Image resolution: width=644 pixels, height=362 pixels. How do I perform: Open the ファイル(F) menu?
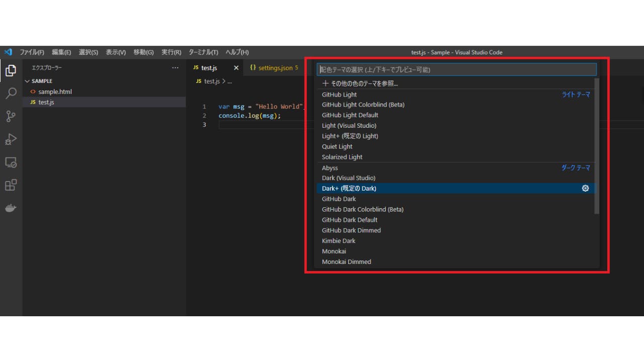(32, 52)
